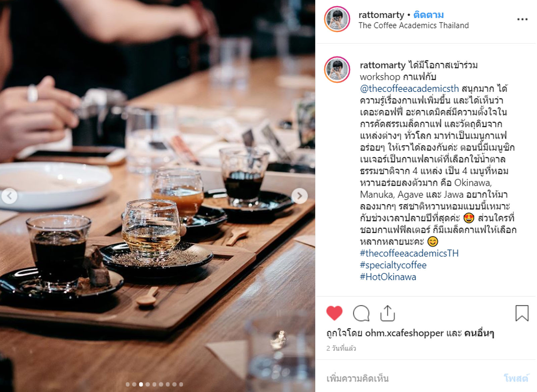Go to the next photo with right arrow
Viewport: 537px width, 392px height.
click(299, 196)
